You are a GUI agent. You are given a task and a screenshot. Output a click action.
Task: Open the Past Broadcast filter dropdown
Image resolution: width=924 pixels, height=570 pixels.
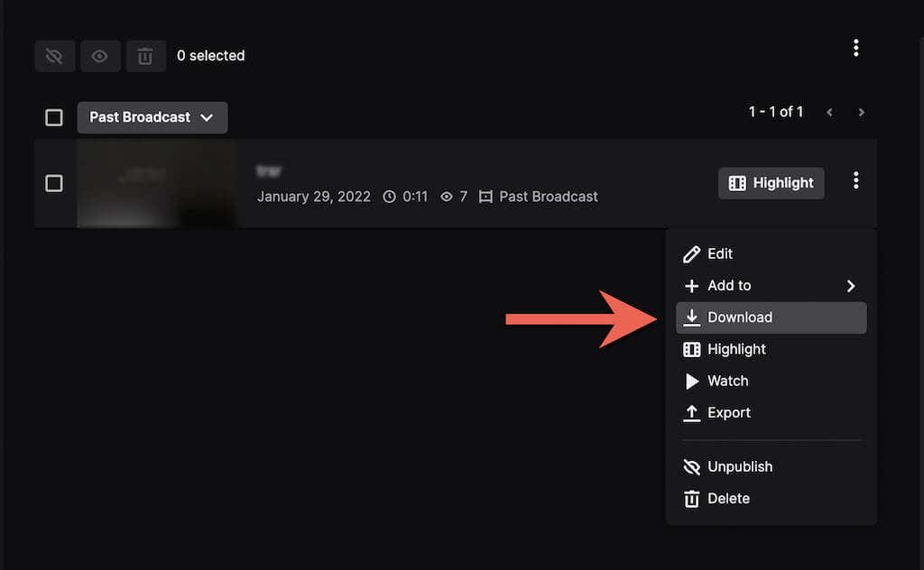(x=152, y=117)
